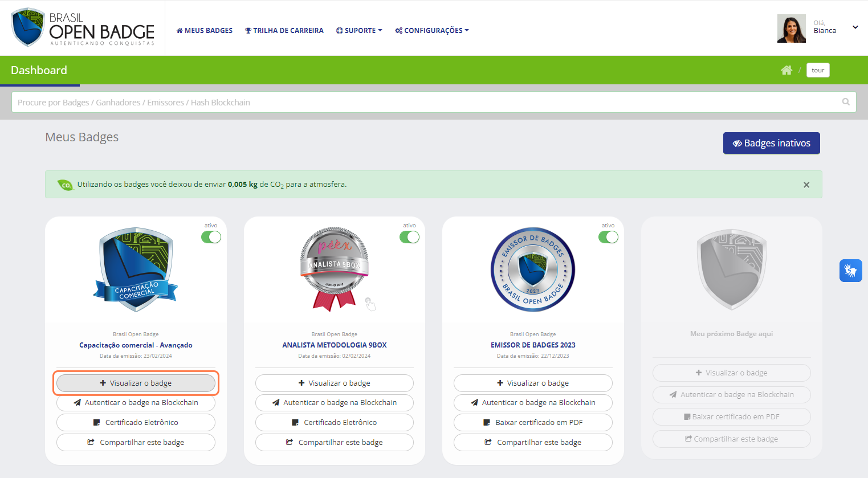Click the Olá, Bianca greeting text
868x478 pixels.
coord(825,27)
